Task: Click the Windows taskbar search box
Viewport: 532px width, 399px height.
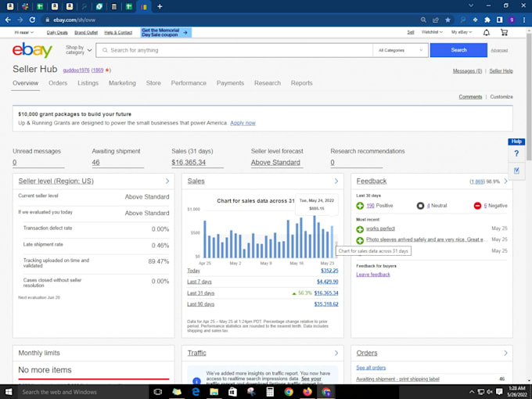Action: tap(83, 392)
